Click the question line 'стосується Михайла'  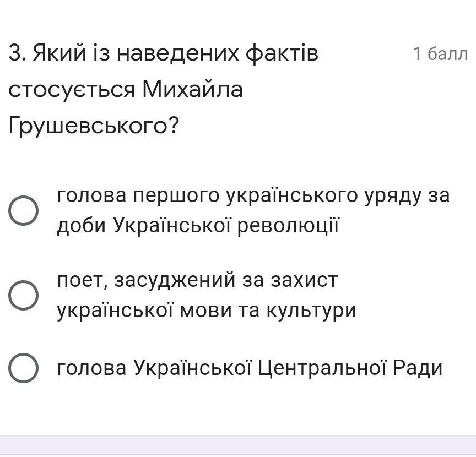tap(126, 90)
